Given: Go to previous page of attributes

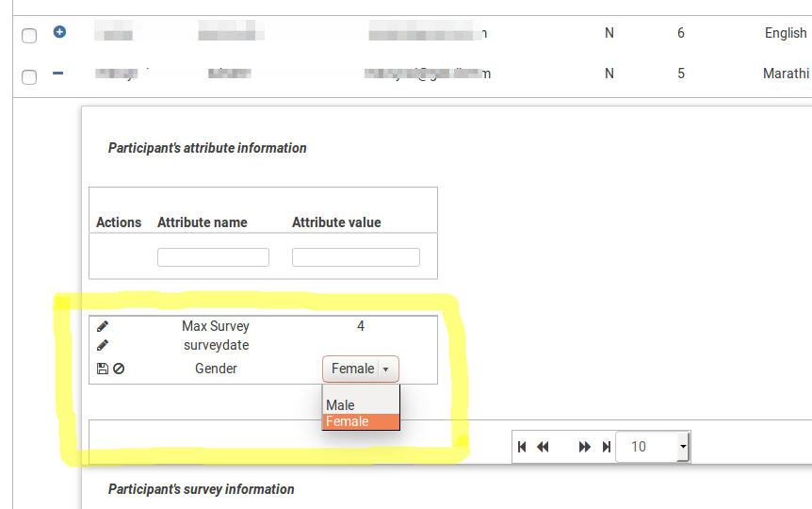Looking at the screenshot, I should point(543,447).
